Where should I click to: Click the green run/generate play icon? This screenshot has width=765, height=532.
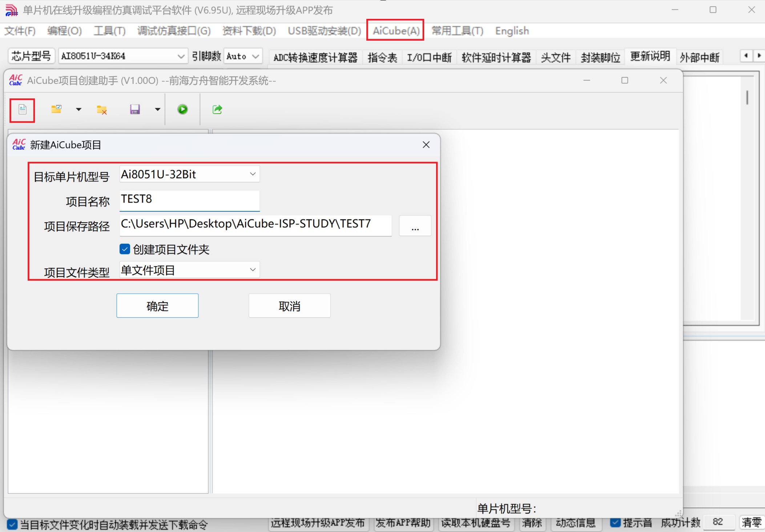pyautogui.click(x=182, y=109)
